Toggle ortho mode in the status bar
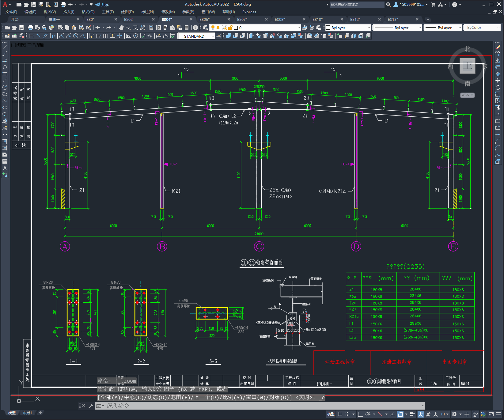Viewport: 504px width, 420px height. click(x=361, y=414)
